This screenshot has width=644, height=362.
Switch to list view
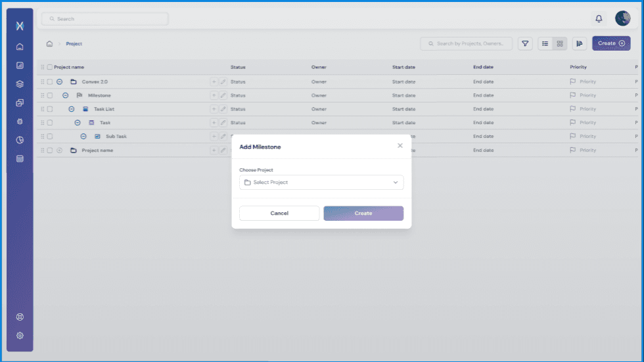[545, 43]
